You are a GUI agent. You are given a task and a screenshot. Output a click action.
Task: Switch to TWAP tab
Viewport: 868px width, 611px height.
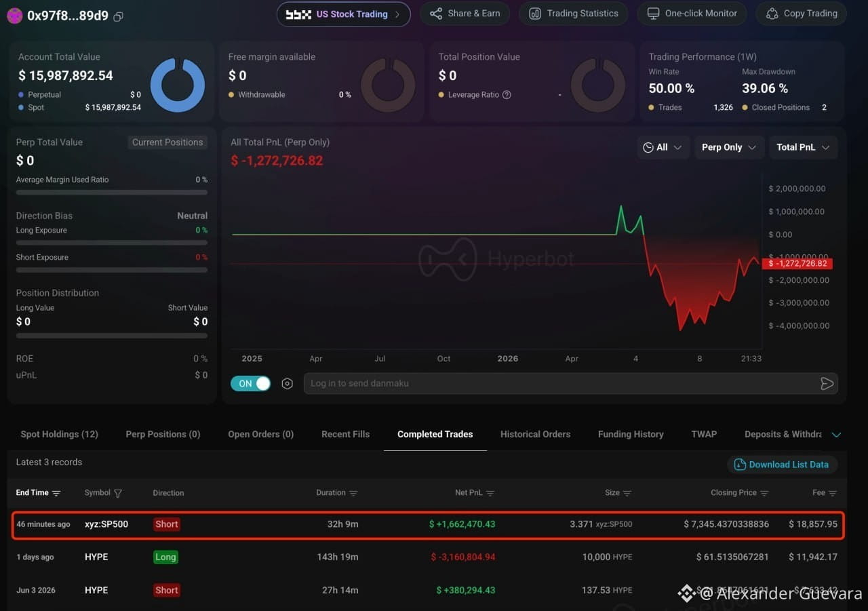point(704,434)
